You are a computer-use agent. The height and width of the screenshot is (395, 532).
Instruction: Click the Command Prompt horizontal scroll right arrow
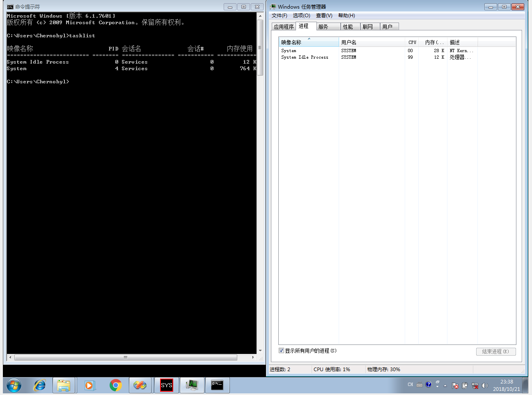(x=253, y=358)
